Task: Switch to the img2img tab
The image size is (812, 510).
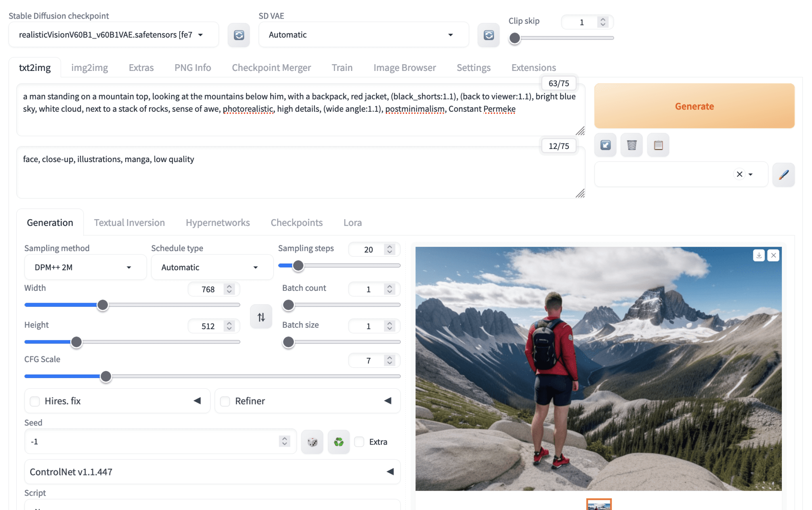Action: (x=90, y=68)
